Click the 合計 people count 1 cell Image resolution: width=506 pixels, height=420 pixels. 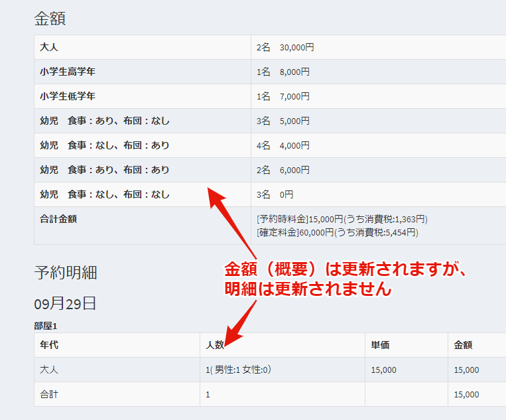[x=208, y=395]
